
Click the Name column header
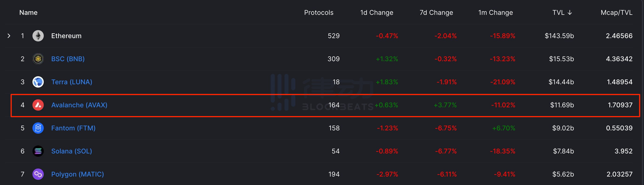click(x=28, y=12)
